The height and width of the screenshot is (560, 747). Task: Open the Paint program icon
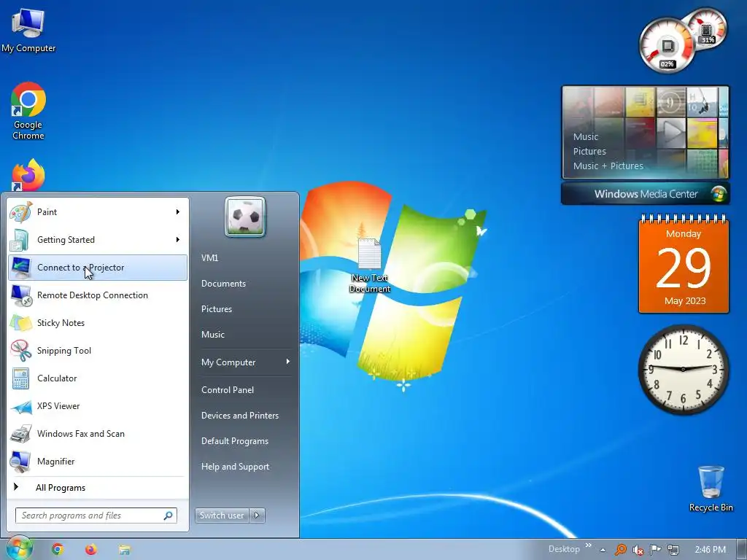tap(21, 212)
